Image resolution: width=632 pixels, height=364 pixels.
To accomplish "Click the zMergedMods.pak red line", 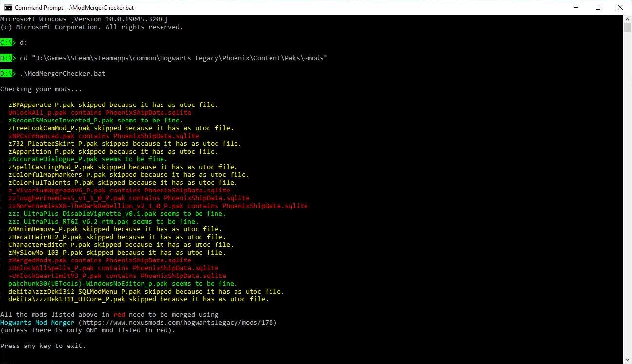I will tap(100, 260).
